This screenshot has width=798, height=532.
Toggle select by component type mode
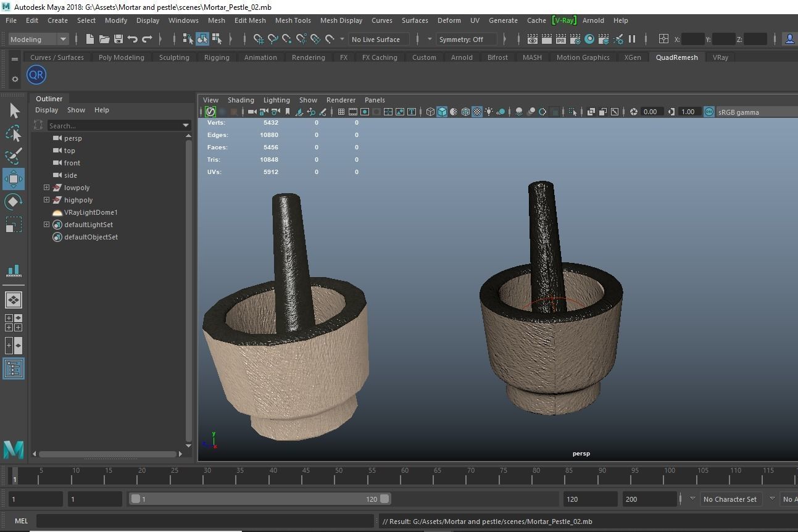217,39
